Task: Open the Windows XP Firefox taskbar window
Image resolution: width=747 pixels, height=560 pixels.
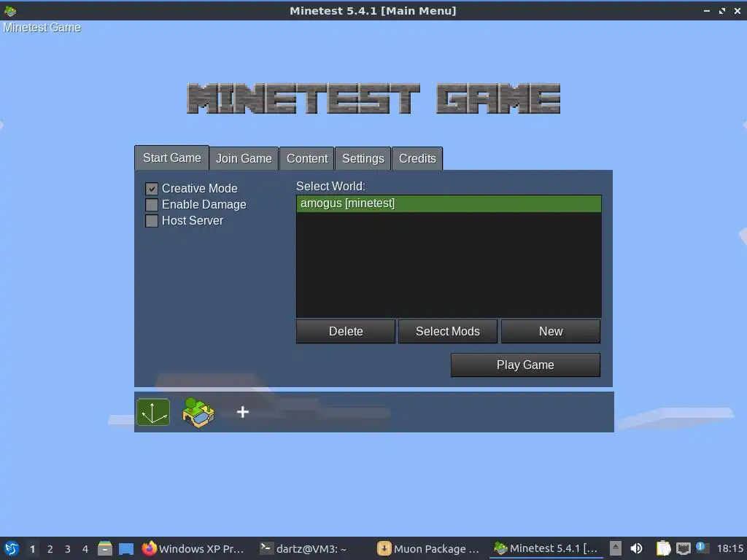Action: pos(193,548)
